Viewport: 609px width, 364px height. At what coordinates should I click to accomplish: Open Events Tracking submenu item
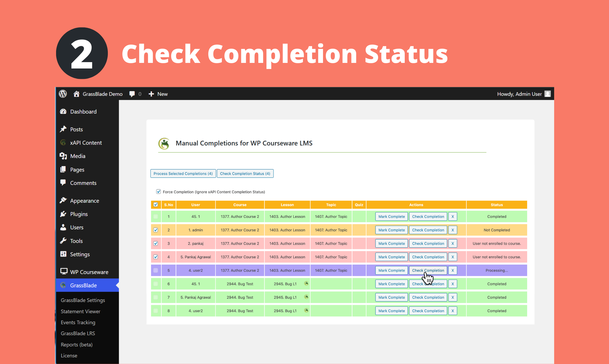[78, 322]
